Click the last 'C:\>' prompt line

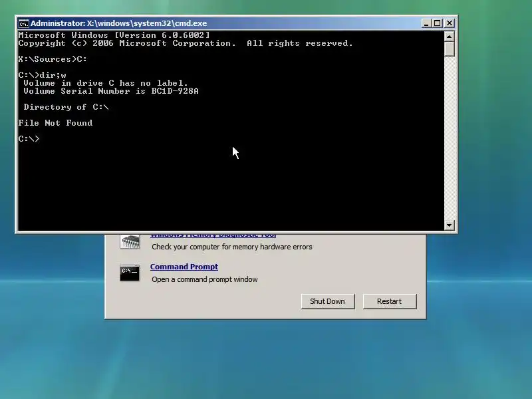(x=29, y=139)
